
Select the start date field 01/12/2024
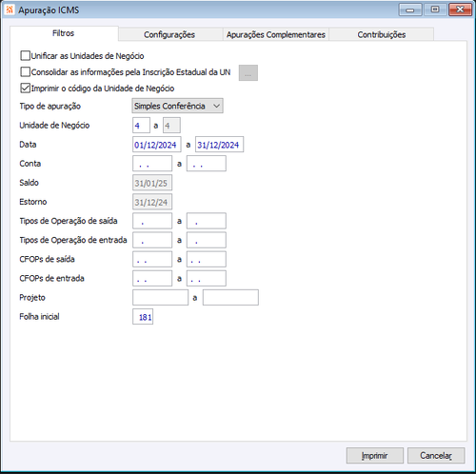click(157, 145)
